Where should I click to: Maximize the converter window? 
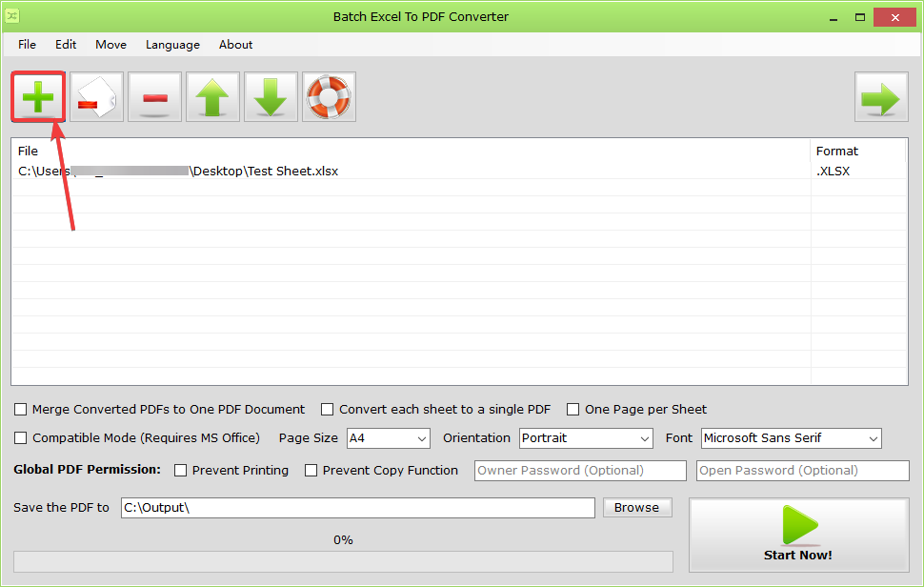(x=860, y=17)
